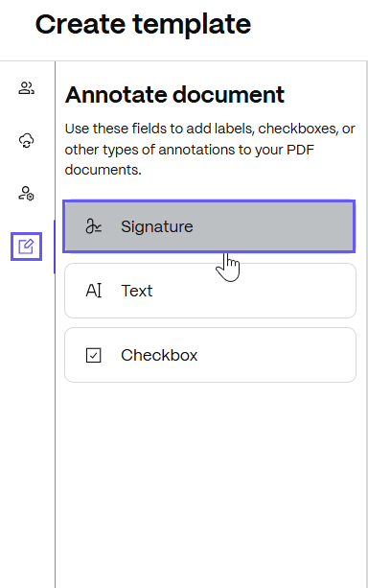Click the signature squiggle icon

point(93,226)
